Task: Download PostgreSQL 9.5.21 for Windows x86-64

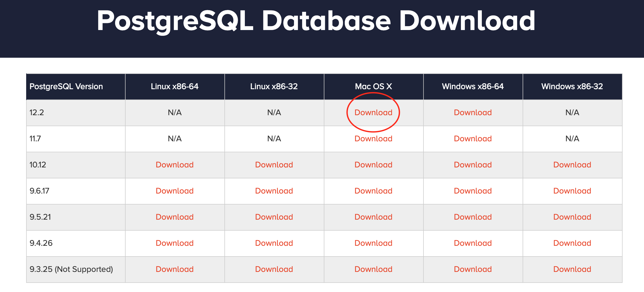Action: click(x=473, y=217)
